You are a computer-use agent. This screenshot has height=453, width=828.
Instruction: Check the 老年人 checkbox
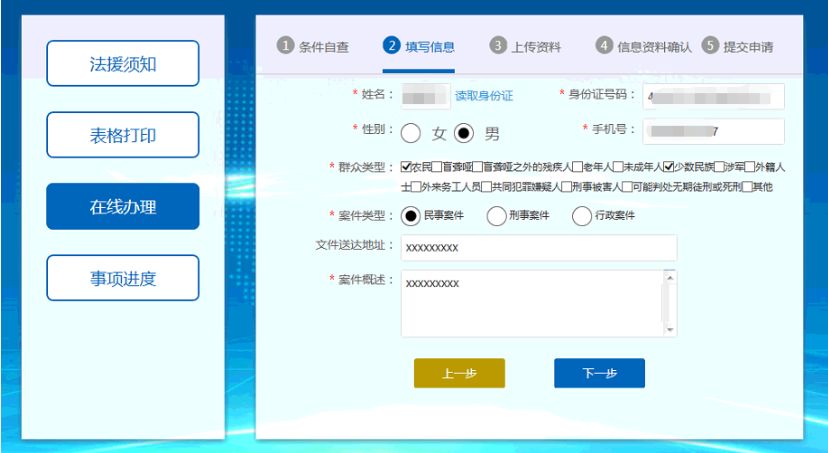pyautogui.click(x=577, y=167)
